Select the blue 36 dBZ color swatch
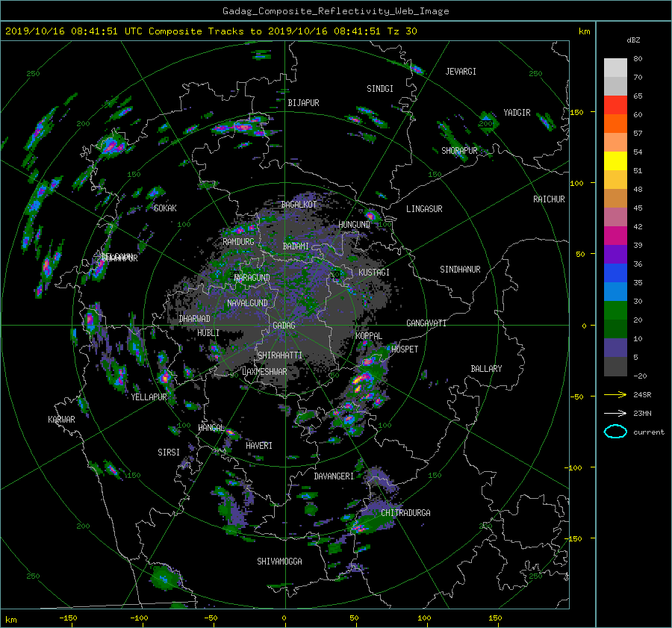 [x=615, y=273]
